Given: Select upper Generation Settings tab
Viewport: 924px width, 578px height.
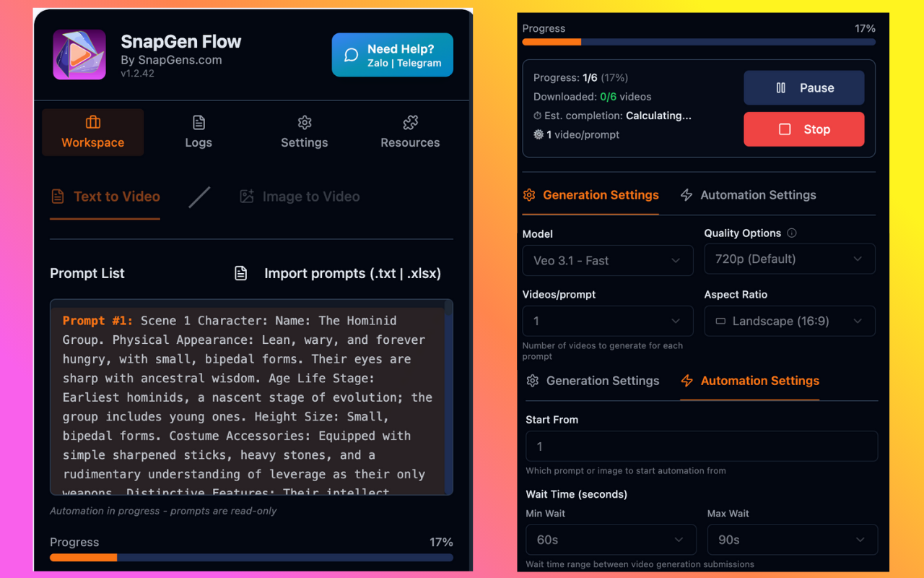Looking at the screenshot, I should click(x=590, y=195).
